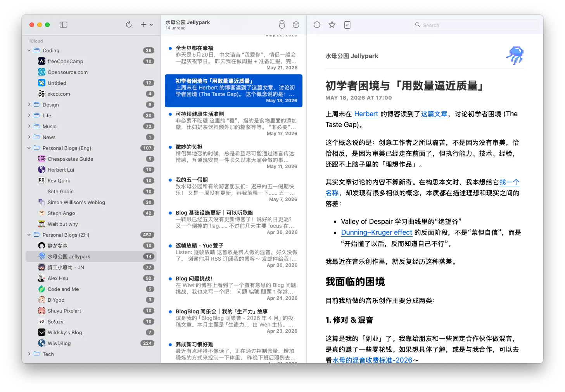Select the Code and Me feed icon

click(41, 289)
